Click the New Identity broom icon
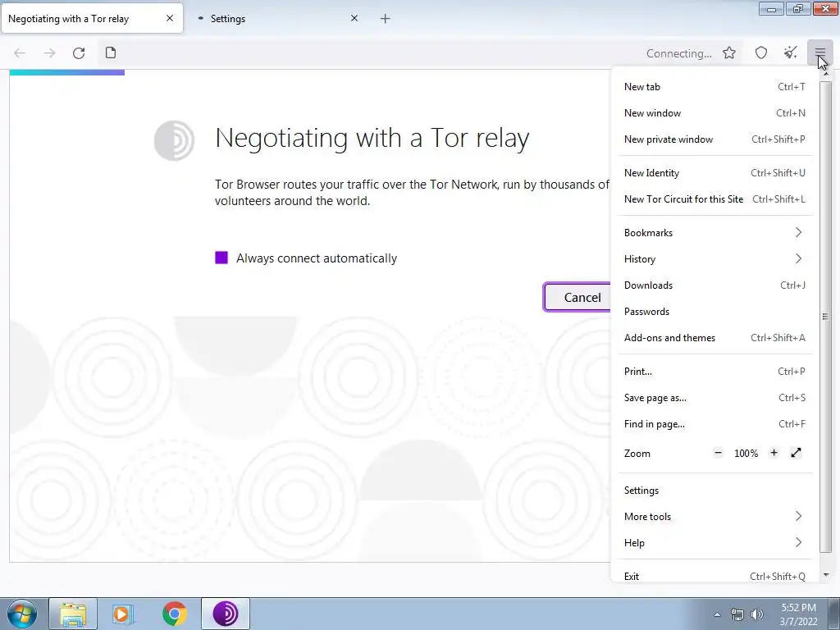This screenshot has width=840, height=630. [x=791, y=52]
